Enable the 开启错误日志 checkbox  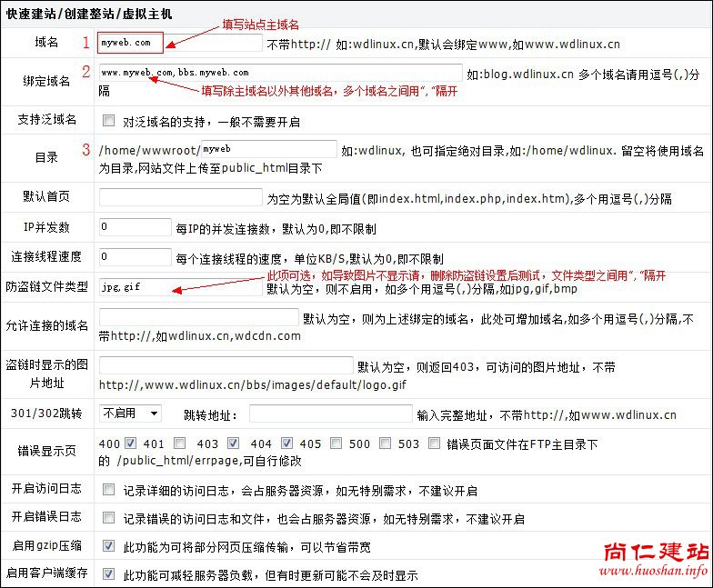(109, 519)
